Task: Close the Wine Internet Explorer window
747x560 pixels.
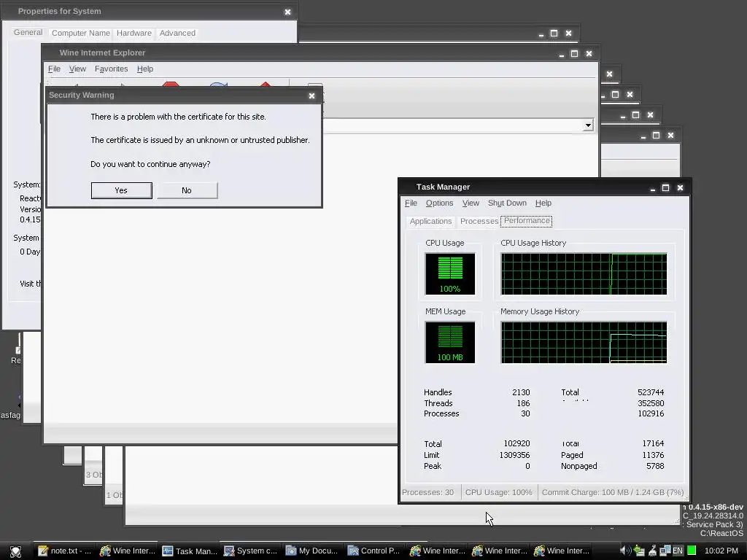Action: [589, 54]
